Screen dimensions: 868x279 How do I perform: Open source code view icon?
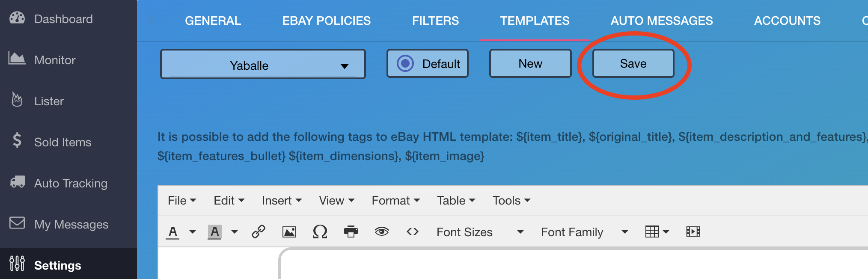pos(413,232)
